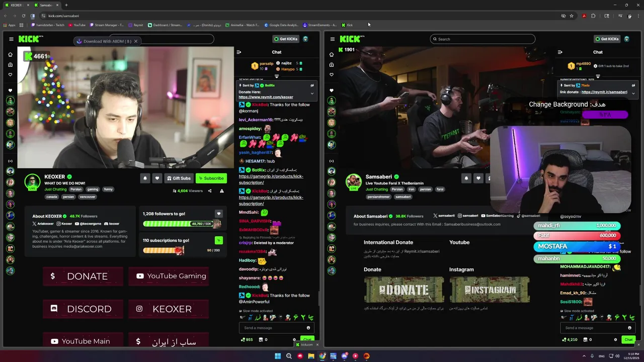Click the KICK logo in the KEOXER window
Viewport: 644px width, 362px height.
(29, 39)
